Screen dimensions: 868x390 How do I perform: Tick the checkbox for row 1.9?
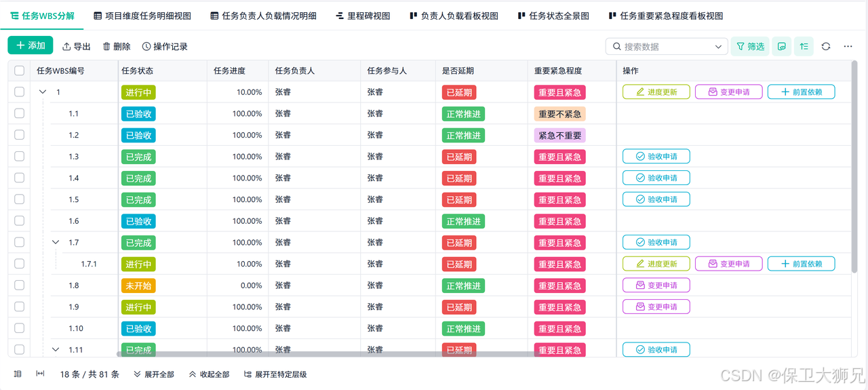(19, 307)
